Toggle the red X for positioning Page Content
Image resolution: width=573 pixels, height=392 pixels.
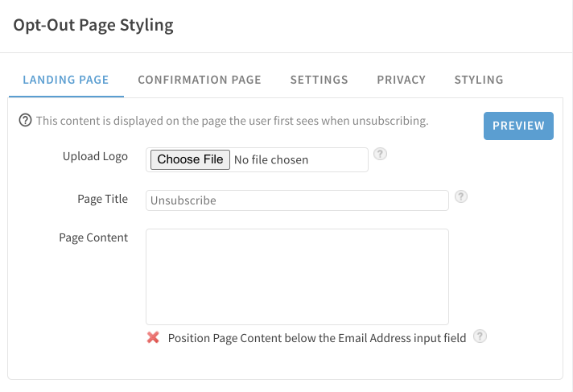tap(153, 337)
